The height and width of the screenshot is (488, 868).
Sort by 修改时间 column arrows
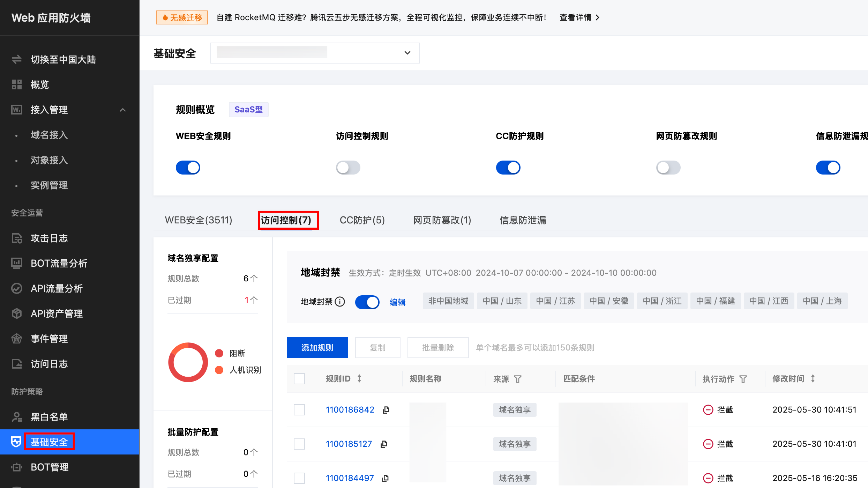pos(813,379)
